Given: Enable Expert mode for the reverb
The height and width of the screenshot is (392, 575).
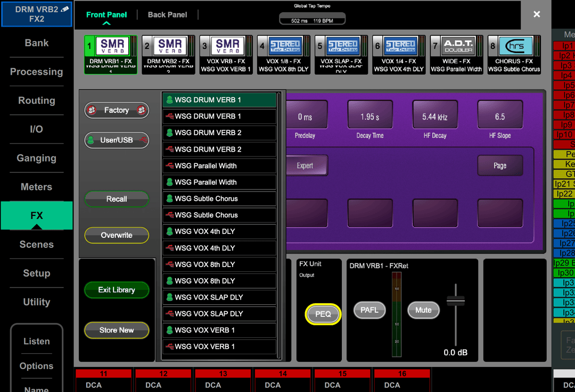Looking at the screenshot, I should pyautogui.click(x=307, y=165).
